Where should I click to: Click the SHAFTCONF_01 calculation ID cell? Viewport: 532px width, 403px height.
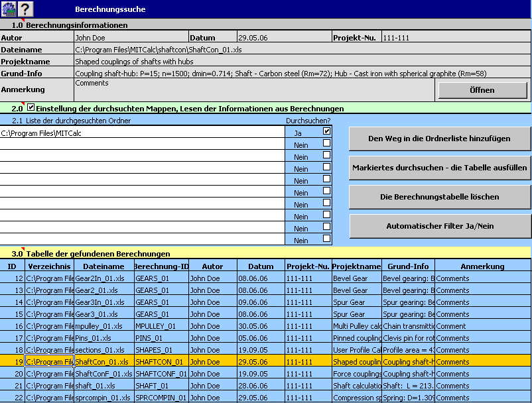(x=161, y=374)
